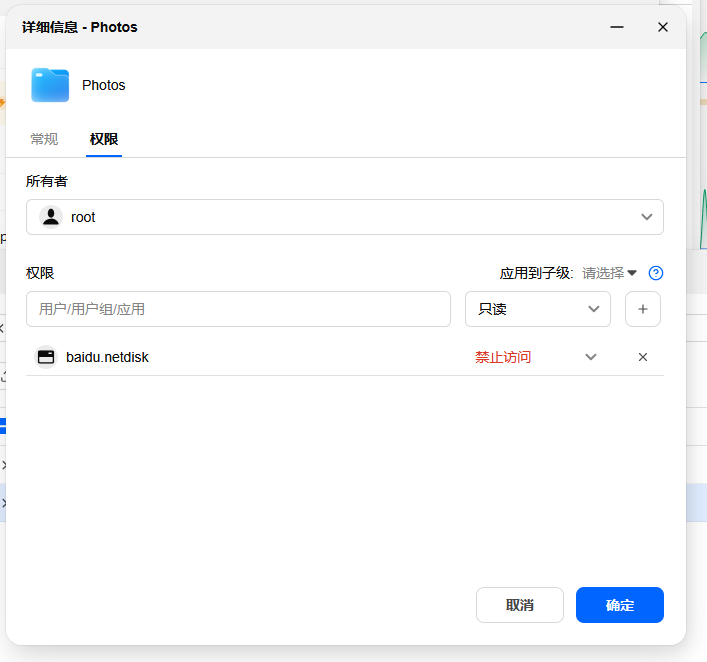Close the Photos details dialog
Image resolution: width=707 pixels, height=662 pixels.
(662, 27)
